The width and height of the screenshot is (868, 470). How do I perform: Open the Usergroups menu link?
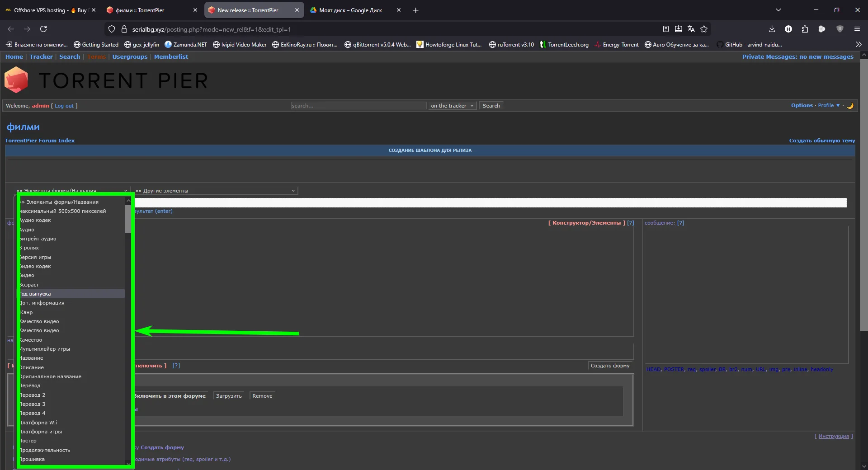(130, 56)
